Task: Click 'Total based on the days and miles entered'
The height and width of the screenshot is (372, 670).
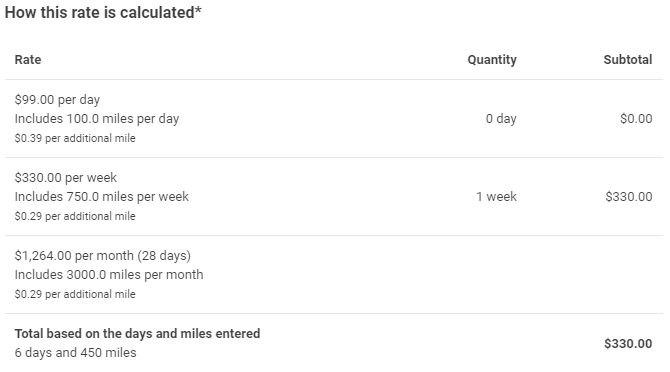Action: [x=138, y=334]
